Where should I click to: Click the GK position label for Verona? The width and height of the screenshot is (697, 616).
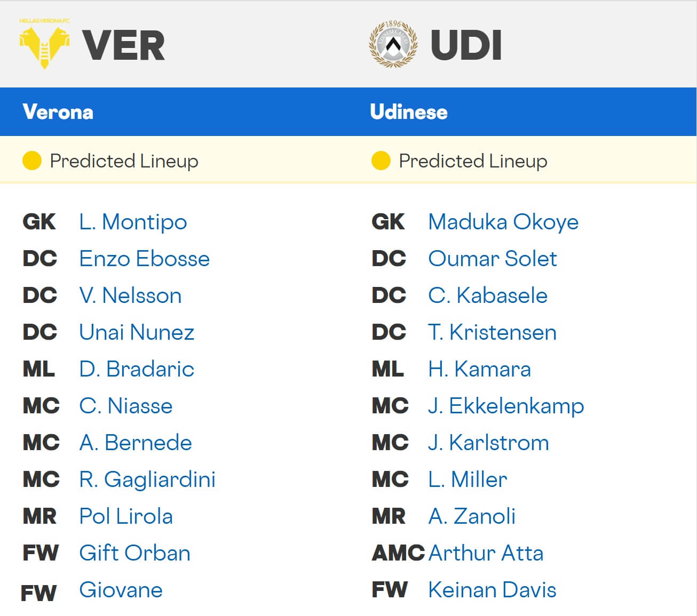[38, 222]
